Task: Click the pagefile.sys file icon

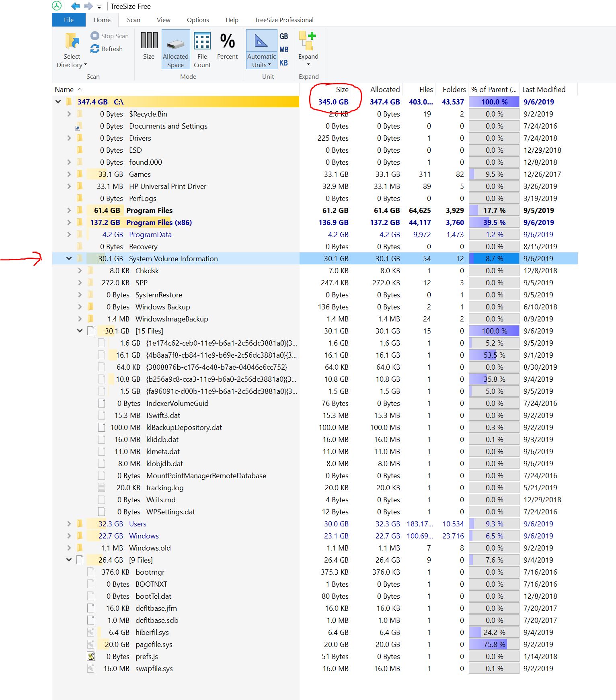Action: 91,644
